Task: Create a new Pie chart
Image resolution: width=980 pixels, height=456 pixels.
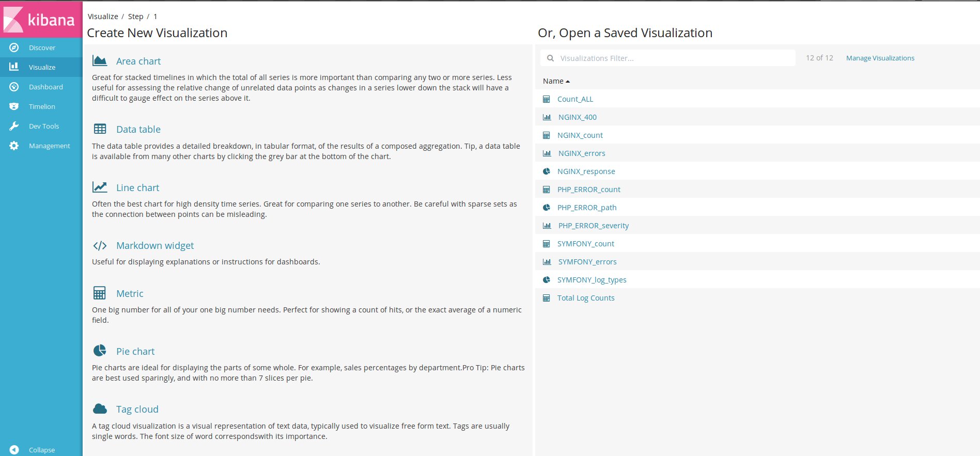Action: pyautogui.click(x=135, y=351)
